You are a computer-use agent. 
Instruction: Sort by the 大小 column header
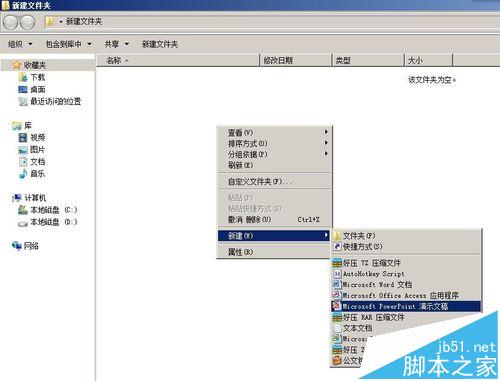(x=429, y=60)
